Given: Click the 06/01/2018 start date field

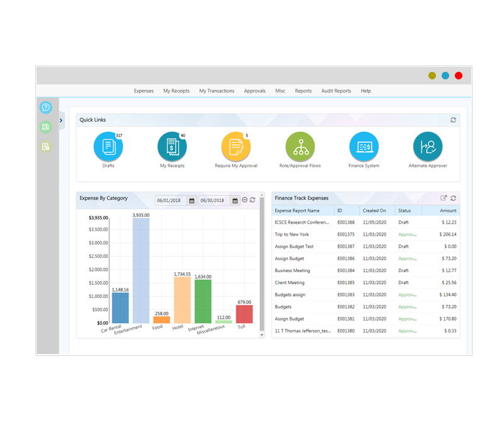Looking at the screenshot, I should click(x=170, y=200).
